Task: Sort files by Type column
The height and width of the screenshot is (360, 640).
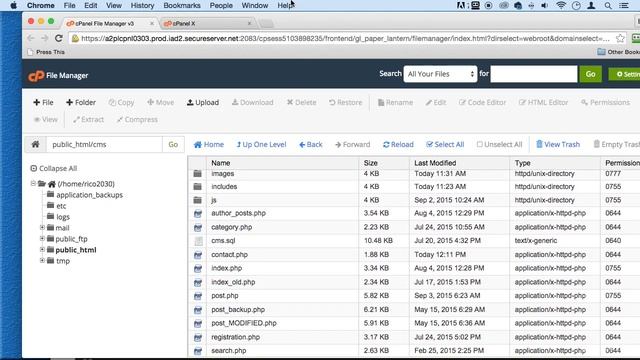Action: [522, 163]
